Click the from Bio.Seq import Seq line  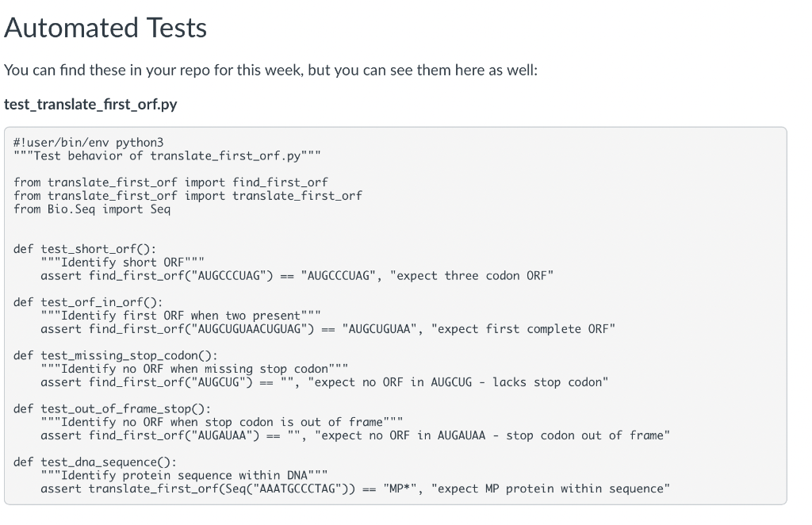pos(92,209)
